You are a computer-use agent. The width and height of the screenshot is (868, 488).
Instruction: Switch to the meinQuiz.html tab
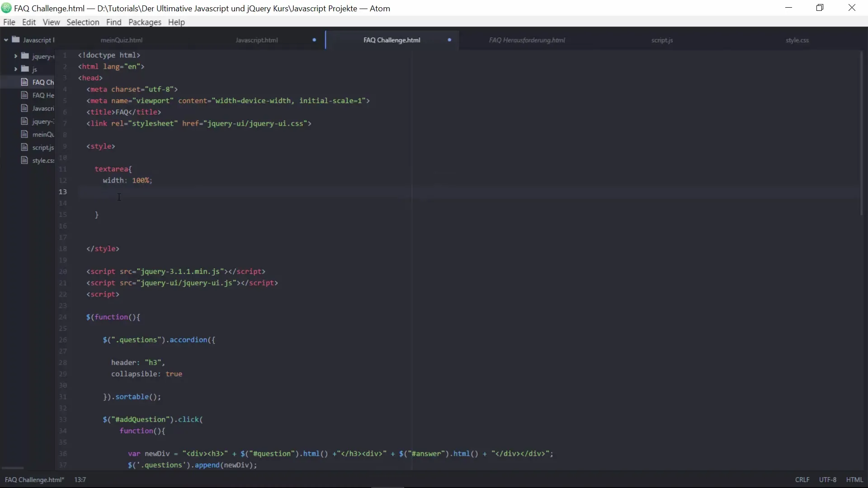pos(122,40)
